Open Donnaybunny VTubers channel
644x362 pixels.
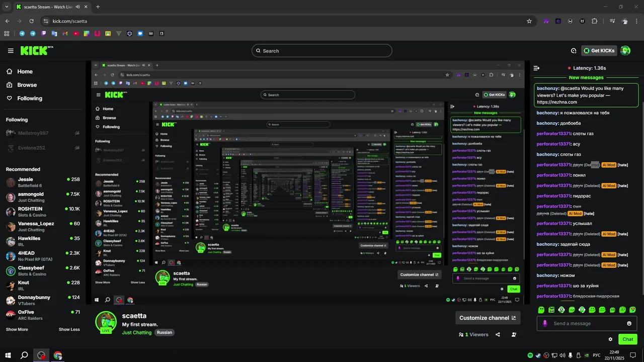click(x=43, y=300)
